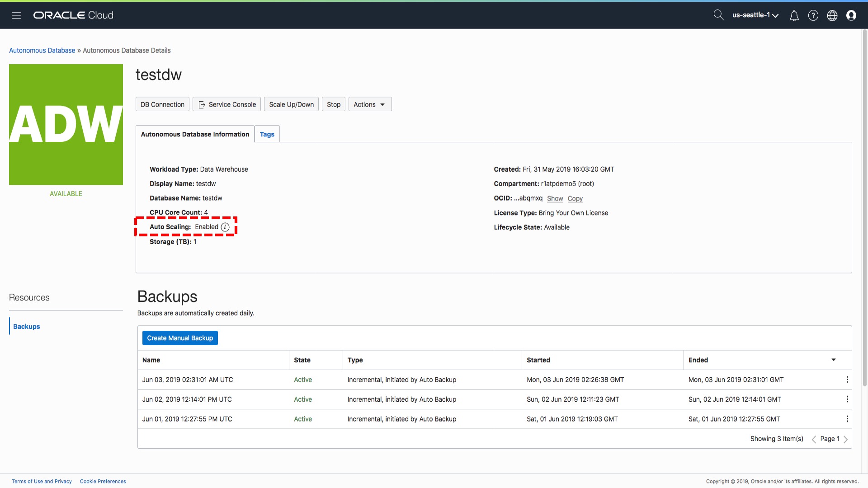Expand the us-seattle-1 region dropdown
The width and height of the screenshot is (868, 488).
pyautogui.click(x=755, y=15)
